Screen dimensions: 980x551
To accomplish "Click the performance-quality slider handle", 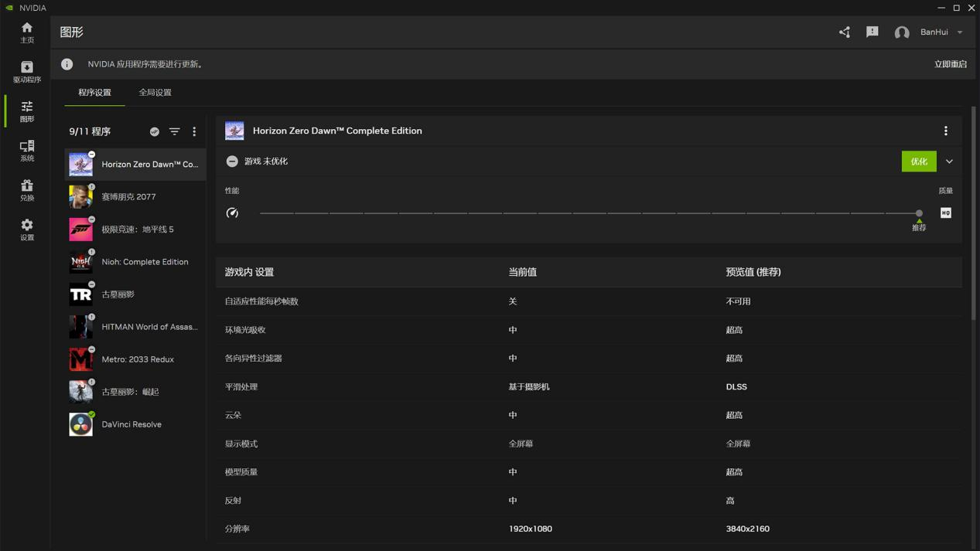I will 919,213.
